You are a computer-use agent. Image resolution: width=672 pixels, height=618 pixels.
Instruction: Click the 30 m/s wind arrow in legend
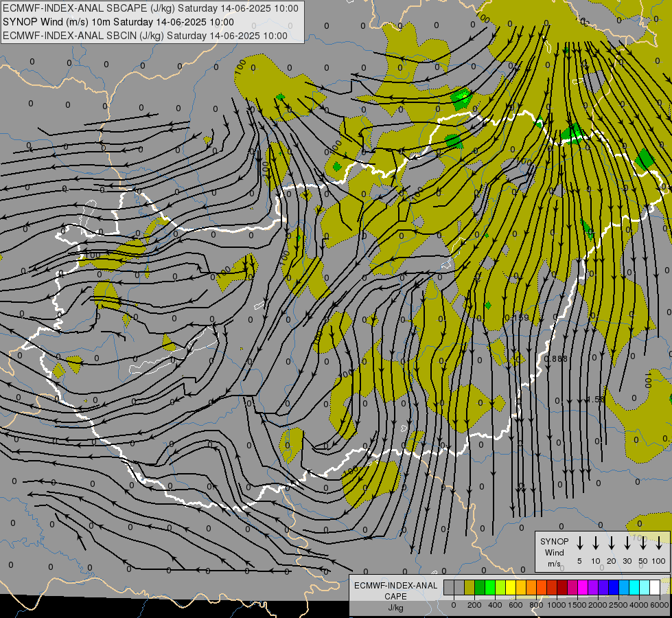coord(627,542)
